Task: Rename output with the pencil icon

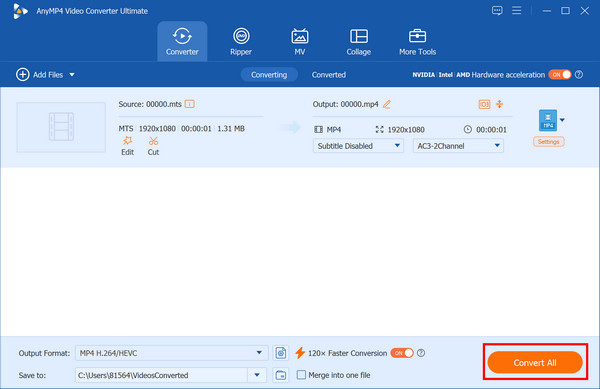Action: click(387, 104)
